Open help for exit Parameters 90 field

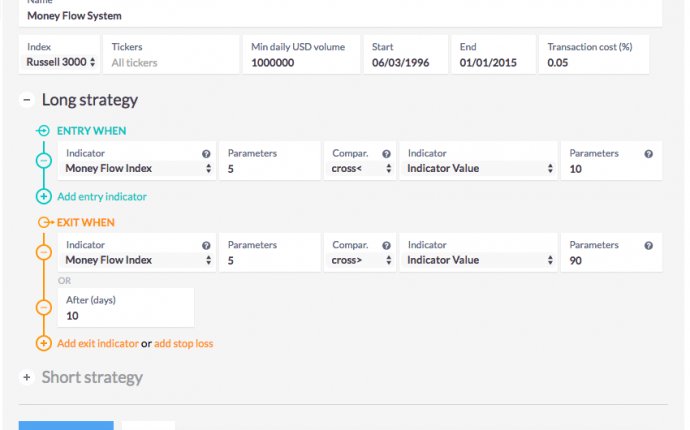coord(649,246)
